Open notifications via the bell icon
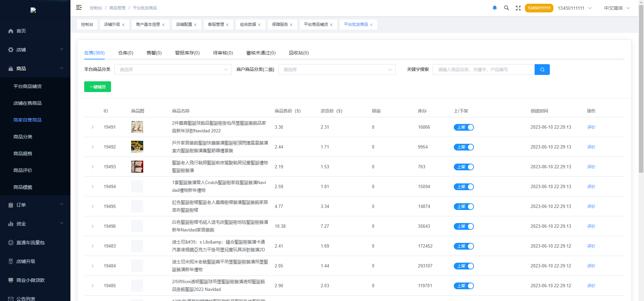This screenshot has height=301, width=644. (x=494, y=8)
